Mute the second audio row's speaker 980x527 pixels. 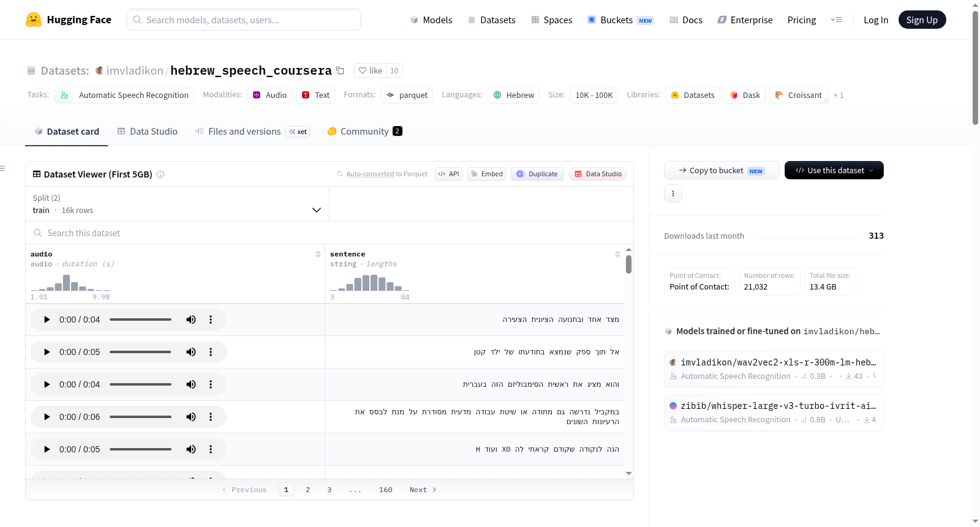(191, 352)
